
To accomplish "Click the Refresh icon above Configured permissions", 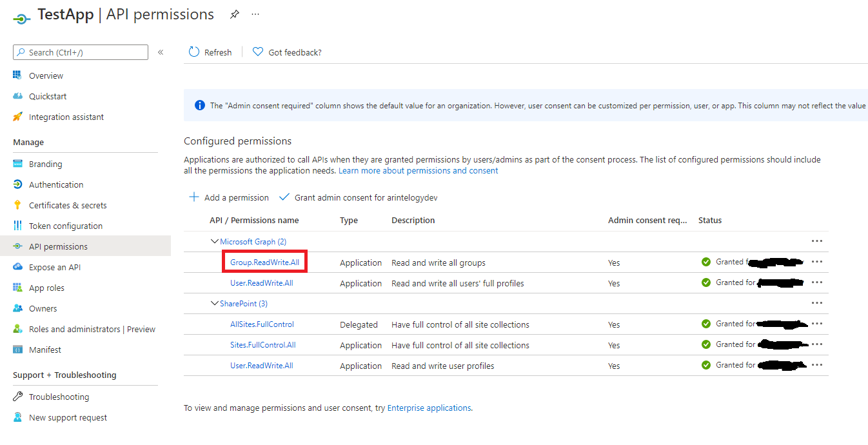I will [x=193, y=52].
